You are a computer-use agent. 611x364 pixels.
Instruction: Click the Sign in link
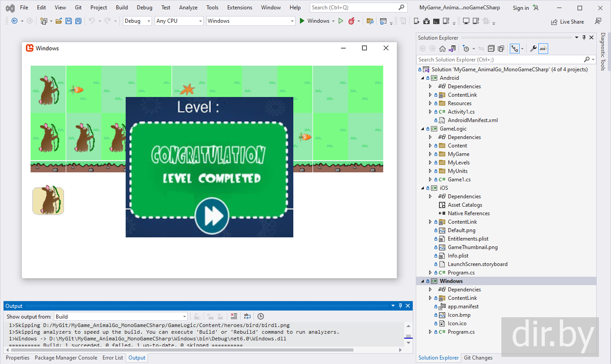point(521,8)
